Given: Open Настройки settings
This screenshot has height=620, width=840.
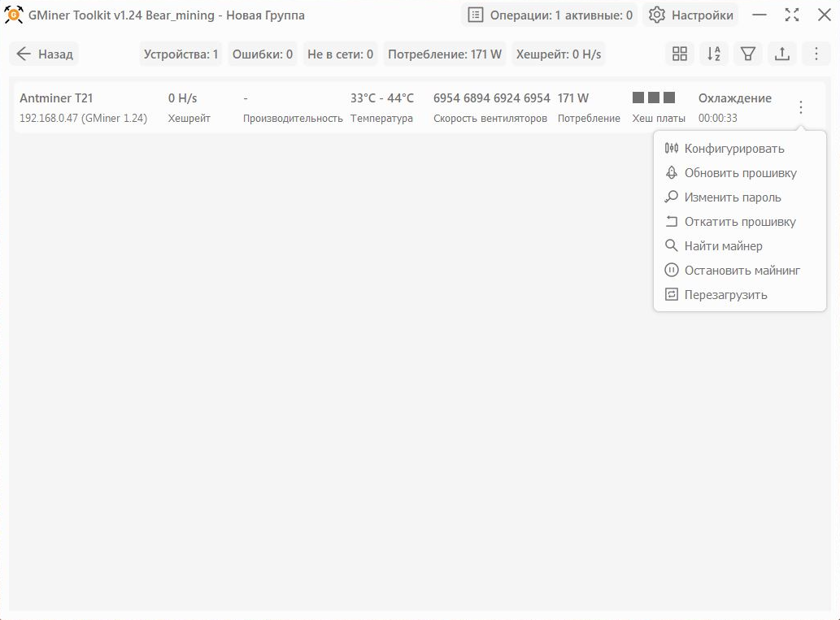Looking at the screenshot, I should (690, 15).
